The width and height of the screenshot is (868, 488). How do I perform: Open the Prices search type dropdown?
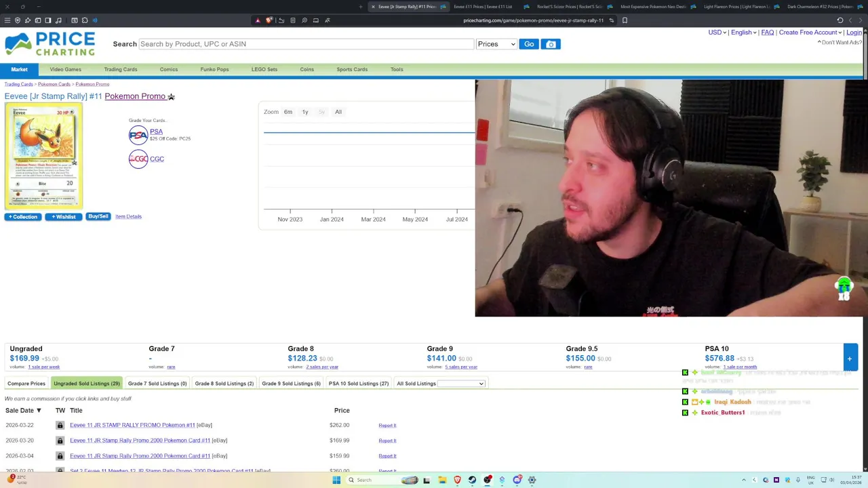[x=496, y=44]
